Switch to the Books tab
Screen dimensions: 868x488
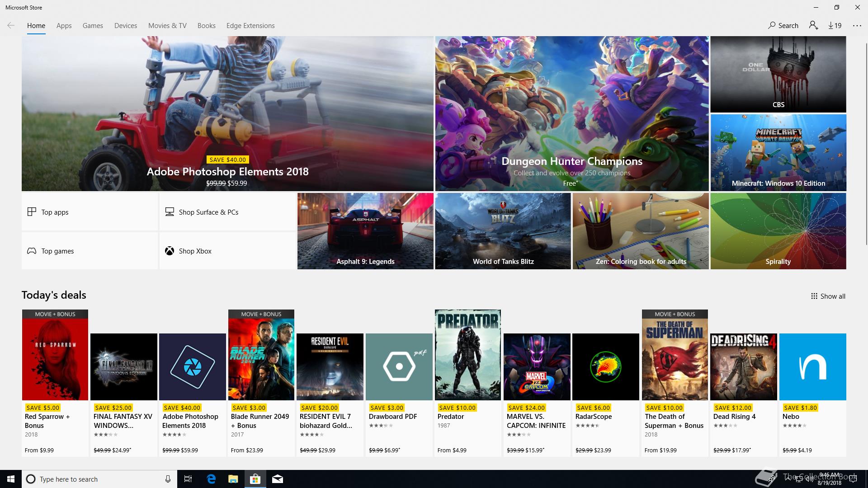(x=206, y=26)
